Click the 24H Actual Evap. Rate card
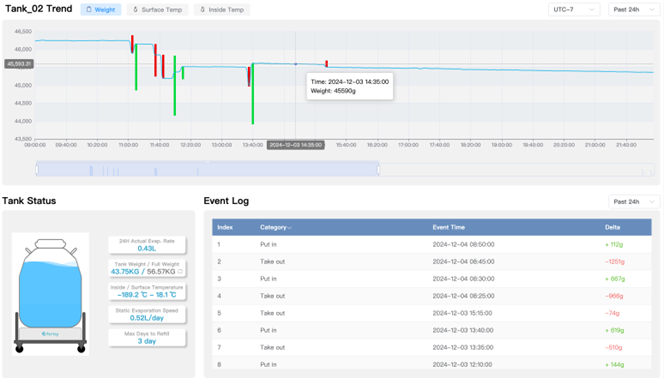The width and height of the screenshot is (664, 378). [147, 245]
